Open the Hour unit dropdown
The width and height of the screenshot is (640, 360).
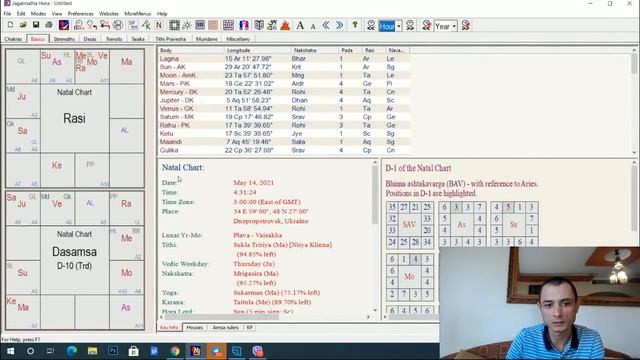coord(399,26)
